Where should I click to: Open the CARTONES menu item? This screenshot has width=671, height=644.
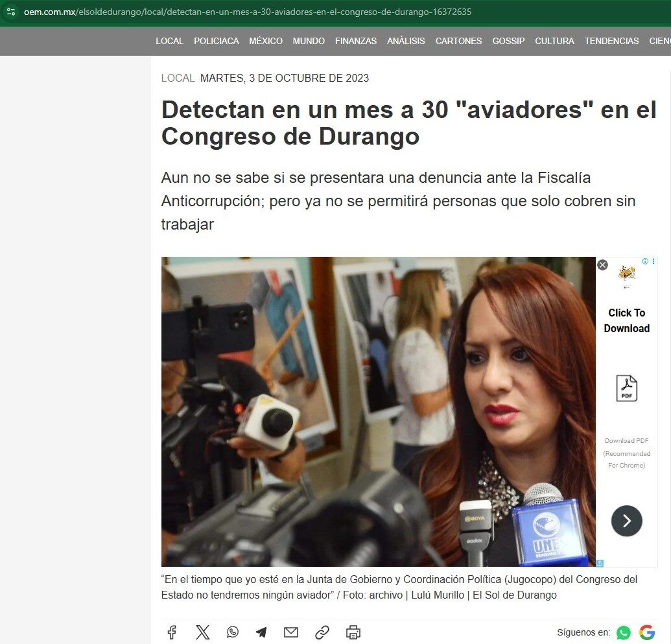coord(458,41)
